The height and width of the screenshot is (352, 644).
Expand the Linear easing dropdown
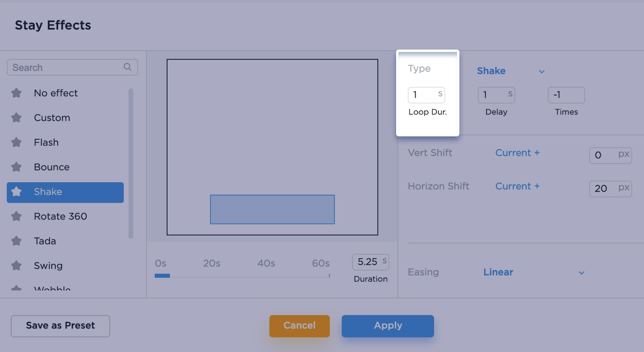(534, 272)
